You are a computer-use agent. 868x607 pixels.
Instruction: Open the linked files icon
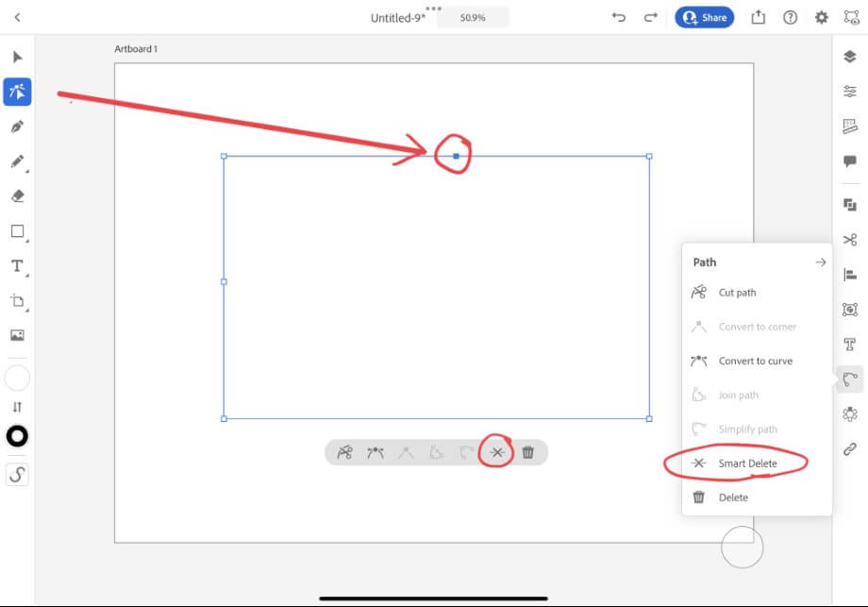(x=850, y=448)
